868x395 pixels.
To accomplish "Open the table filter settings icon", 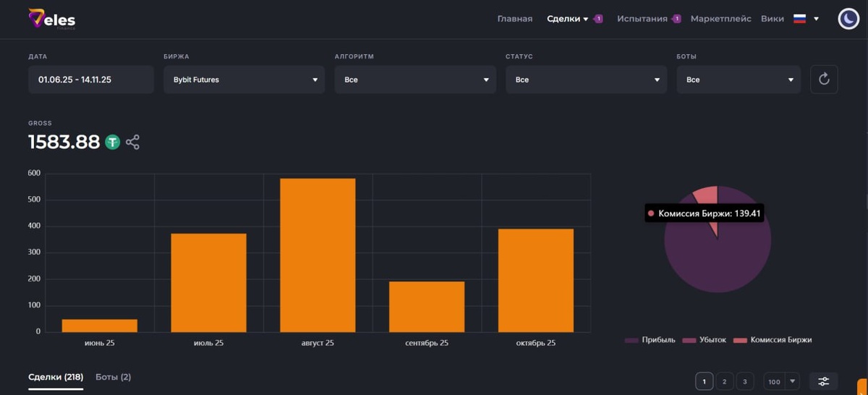I will point(823,381).
